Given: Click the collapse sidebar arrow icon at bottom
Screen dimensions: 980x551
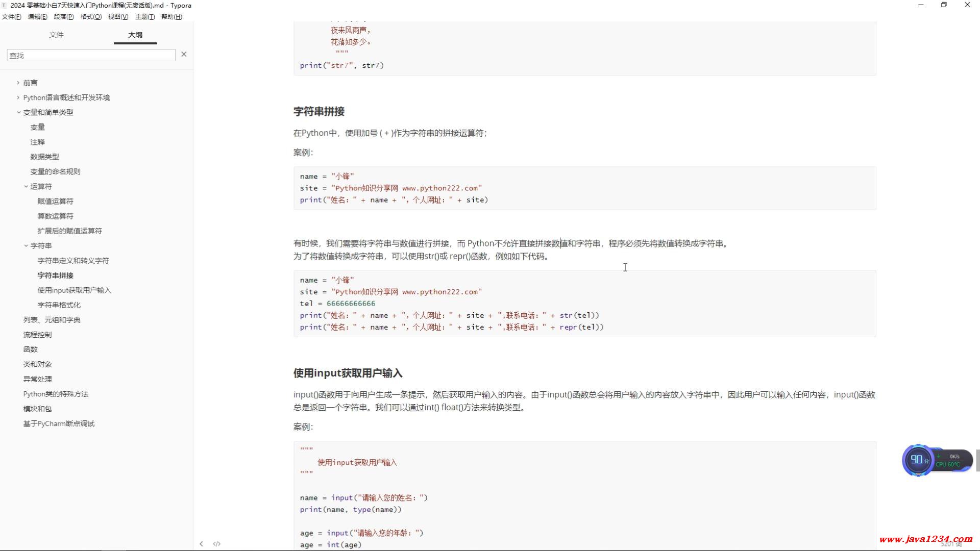Looking at the screenshot, I should [201, 544].
